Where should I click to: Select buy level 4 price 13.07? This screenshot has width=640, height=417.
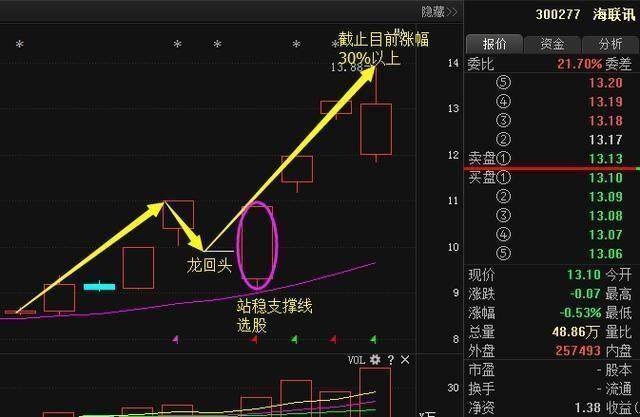pyautogui.click(x=606, y=235)
